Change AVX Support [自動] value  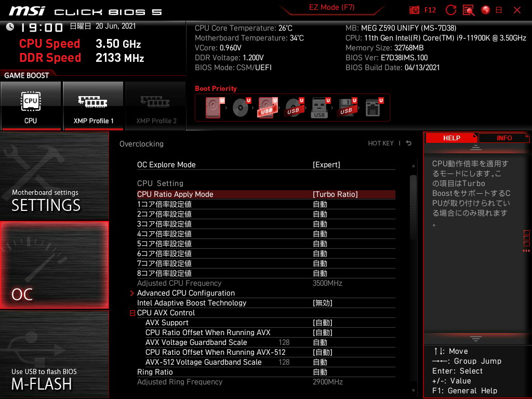pos(322,322)
